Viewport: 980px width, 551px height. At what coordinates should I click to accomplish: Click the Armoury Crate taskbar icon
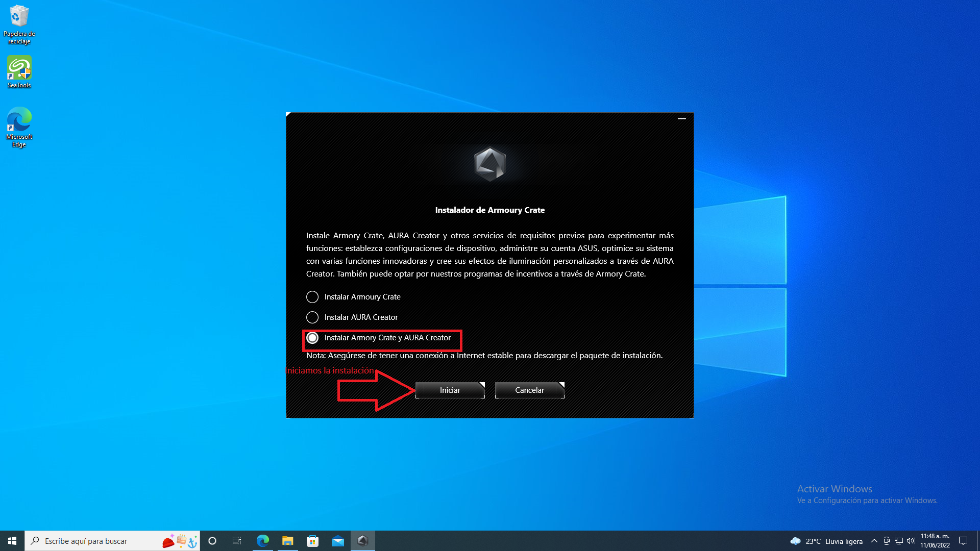363,541
